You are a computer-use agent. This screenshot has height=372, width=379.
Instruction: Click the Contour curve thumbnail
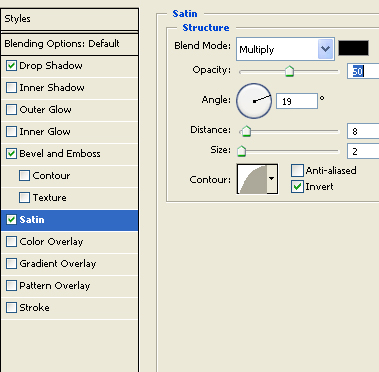click(252, 179)
